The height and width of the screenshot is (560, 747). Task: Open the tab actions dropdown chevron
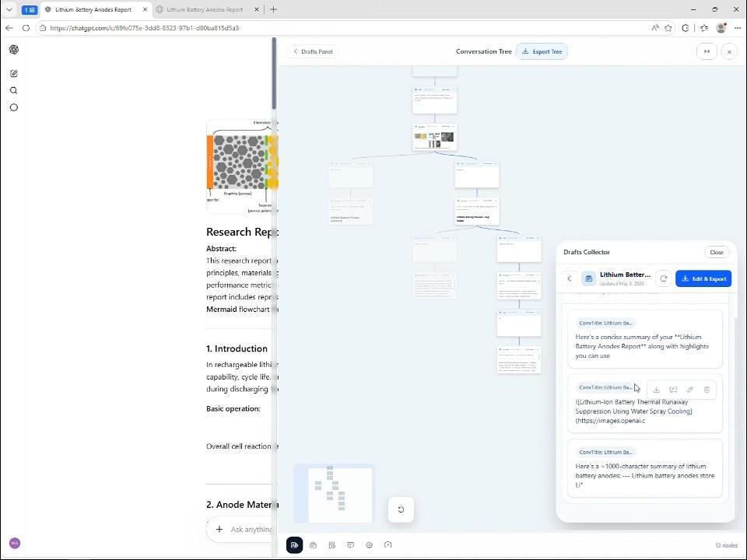(x=9, y=9)
